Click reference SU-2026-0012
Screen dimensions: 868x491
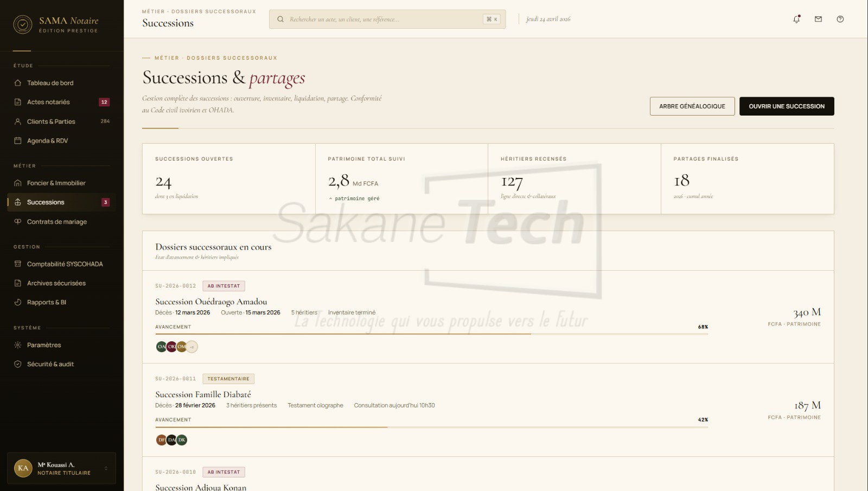(176, 286)
